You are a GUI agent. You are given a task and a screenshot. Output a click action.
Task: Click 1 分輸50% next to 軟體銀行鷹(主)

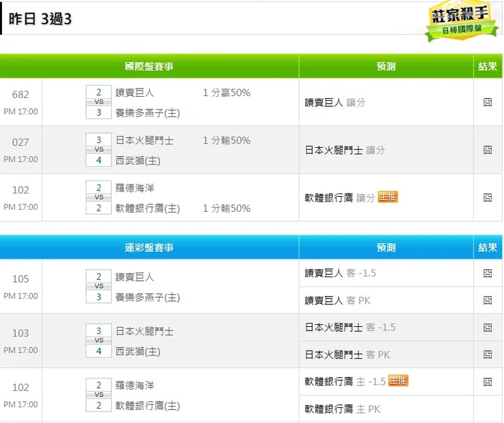227,208
